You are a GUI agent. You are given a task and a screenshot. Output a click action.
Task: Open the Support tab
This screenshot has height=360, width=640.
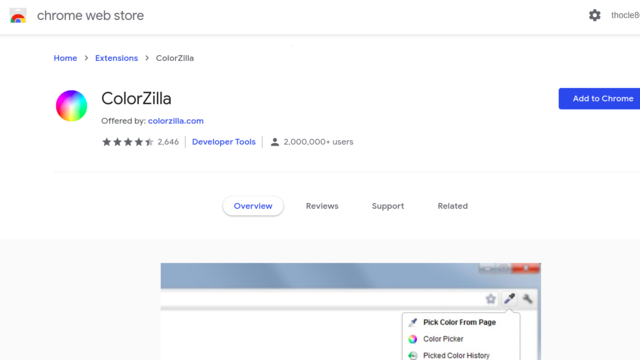pyautogui.click(x=388, y=206)
